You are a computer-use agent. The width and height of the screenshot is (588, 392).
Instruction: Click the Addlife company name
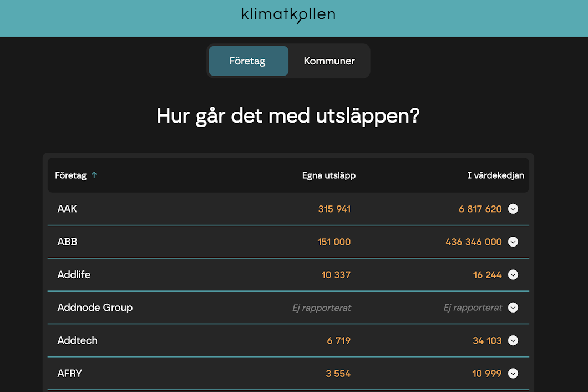[x=74, y=275]
